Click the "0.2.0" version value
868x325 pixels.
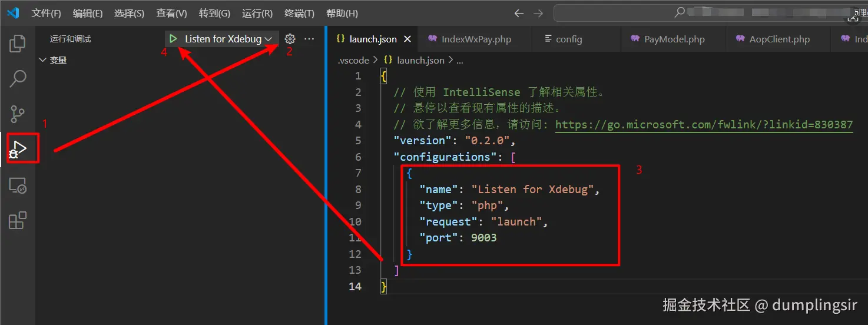(x=487, y=140)
